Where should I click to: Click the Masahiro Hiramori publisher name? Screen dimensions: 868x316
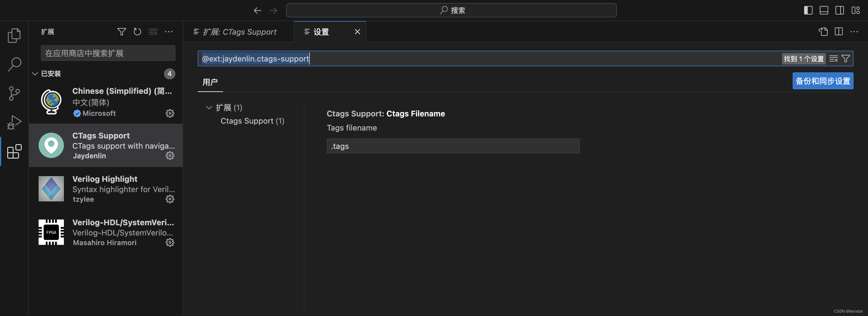(x=105, y=243)
